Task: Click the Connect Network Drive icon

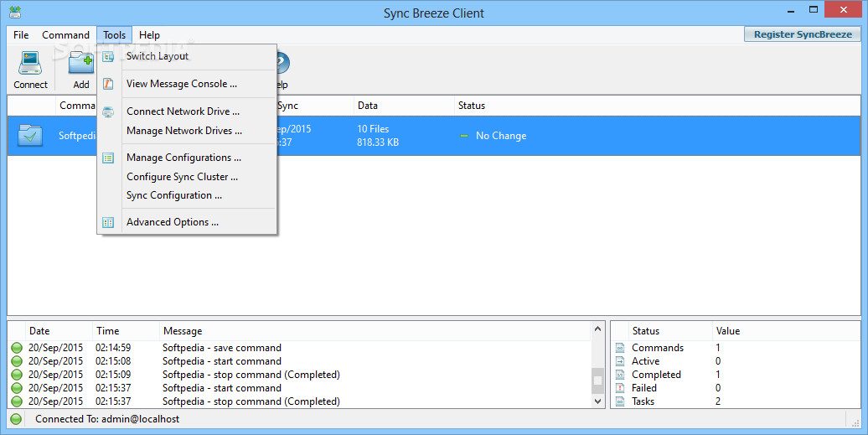Action: [108, 111]
